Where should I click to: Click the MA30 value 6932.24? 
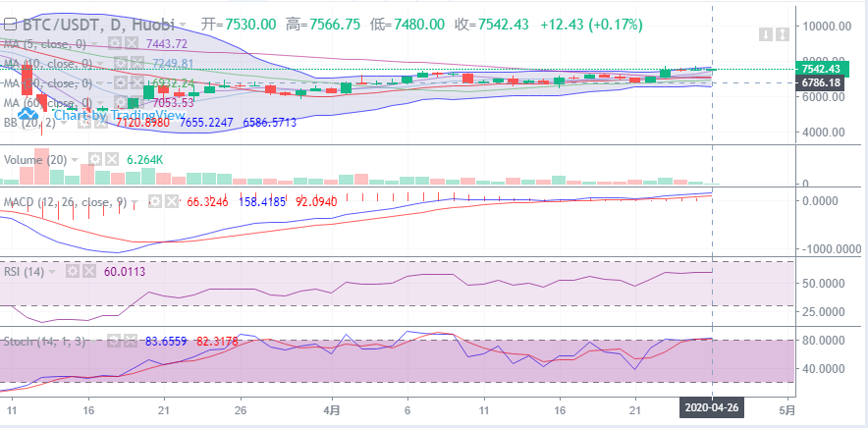click(x=174, y=83)
